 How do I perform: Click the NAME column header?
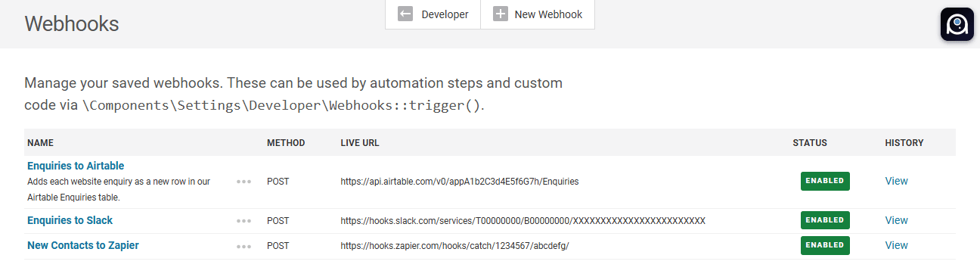(40, 143)
